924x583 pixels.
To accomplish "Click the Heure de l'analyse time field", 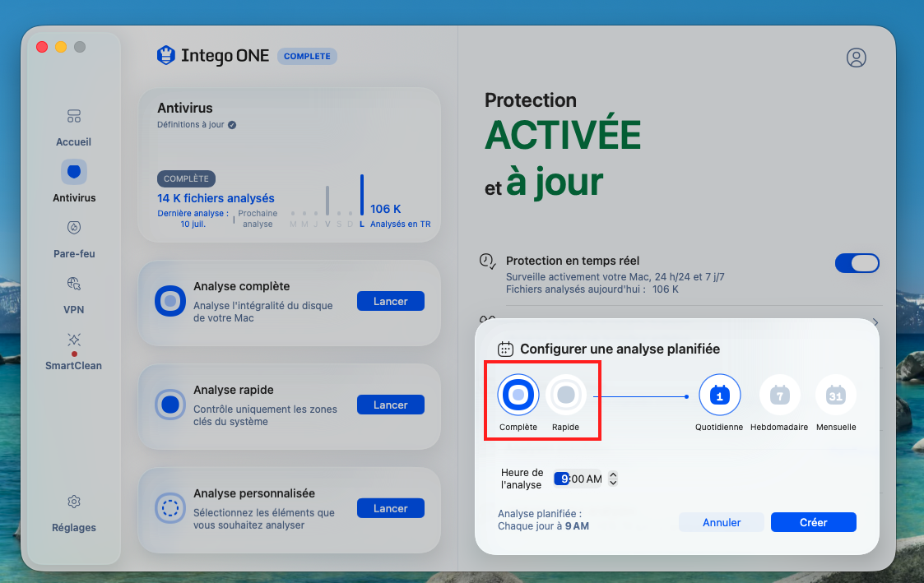I will (578, 479).
